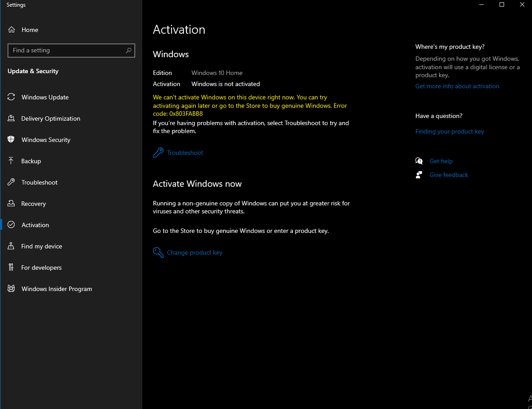
Task: Click Change product key link
Action: tap(195, 252)
